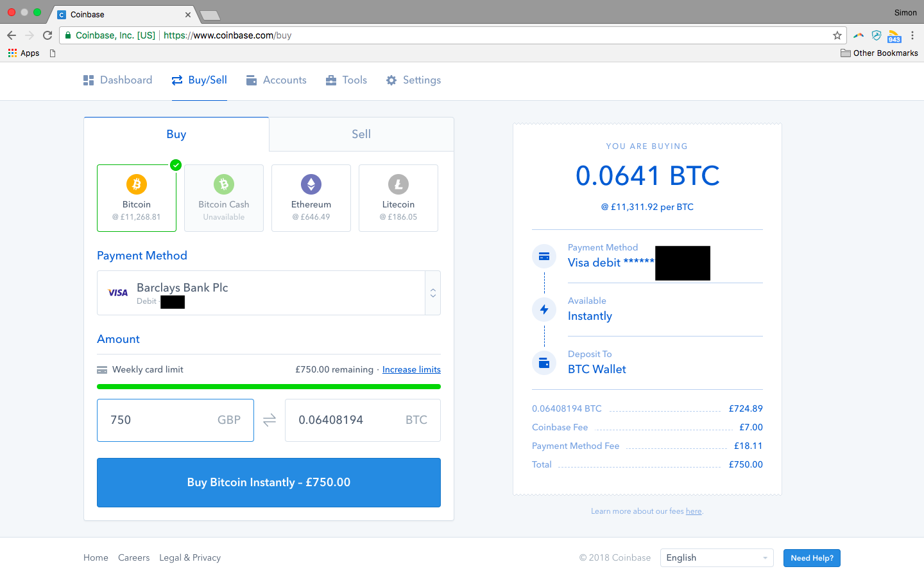The width and height of the screenshot is (924, 578).
Task: Click the GBP/BTC swap arrows icon
Action: (x=269, y=420)
